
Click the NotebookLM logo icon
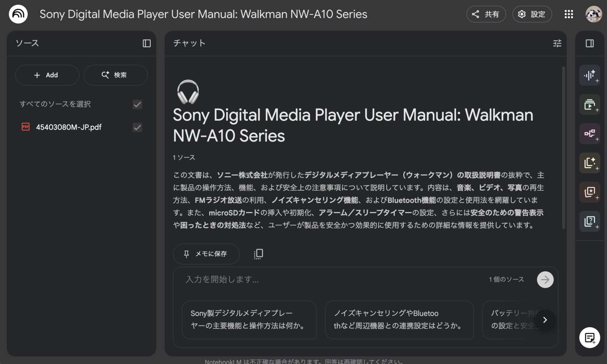tap(18, 14)
